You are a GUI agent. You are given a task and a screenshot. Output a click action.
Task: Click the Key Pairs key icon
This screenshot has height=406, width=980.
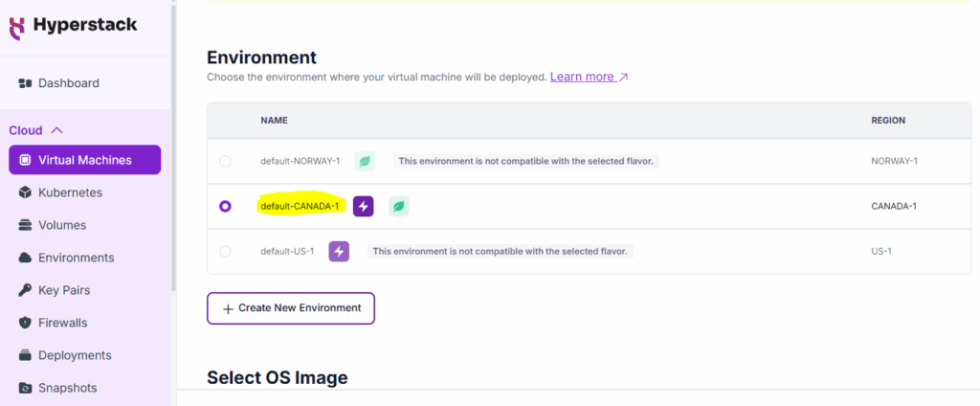[x=25, y=290]
